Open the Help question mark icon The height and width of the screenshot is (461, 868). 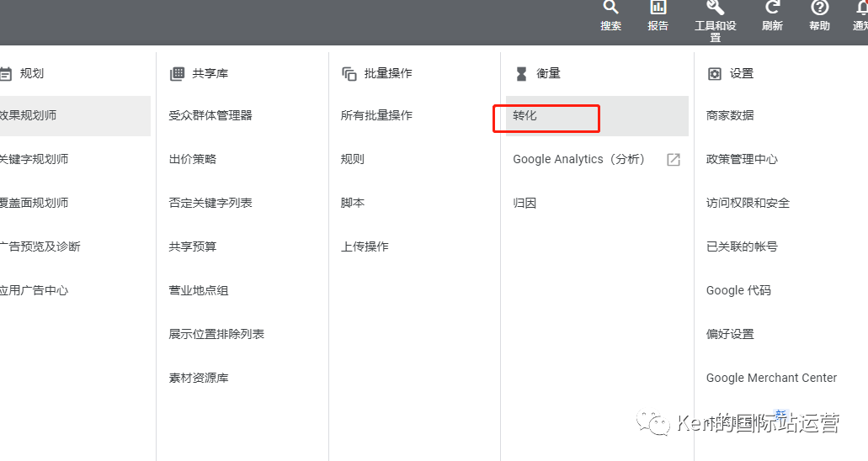(x=819, y=8)
